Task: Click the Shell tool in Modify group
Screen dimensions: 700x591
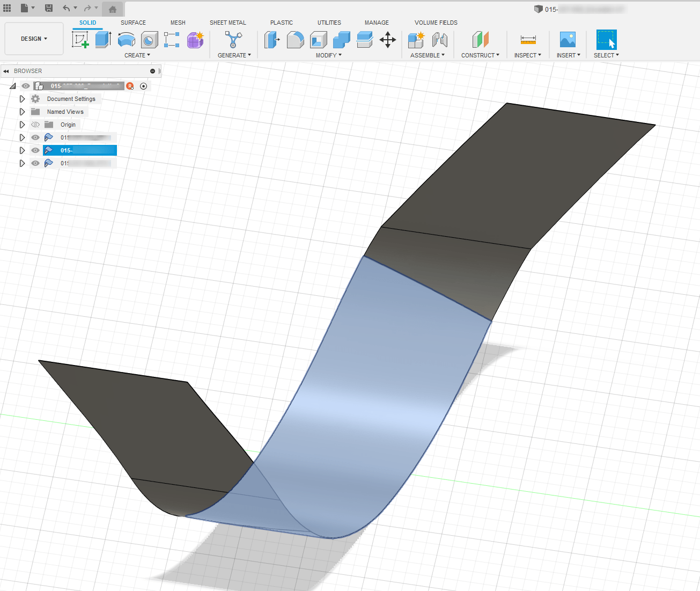Action: [318, 40]
